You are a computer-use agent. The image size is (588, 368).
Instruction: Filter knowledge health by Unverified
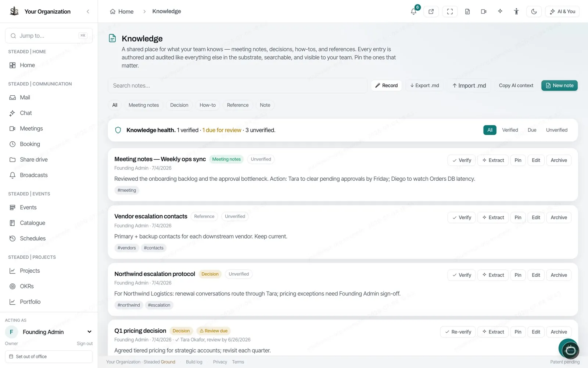pyautogui.click(x=556, y=130)
